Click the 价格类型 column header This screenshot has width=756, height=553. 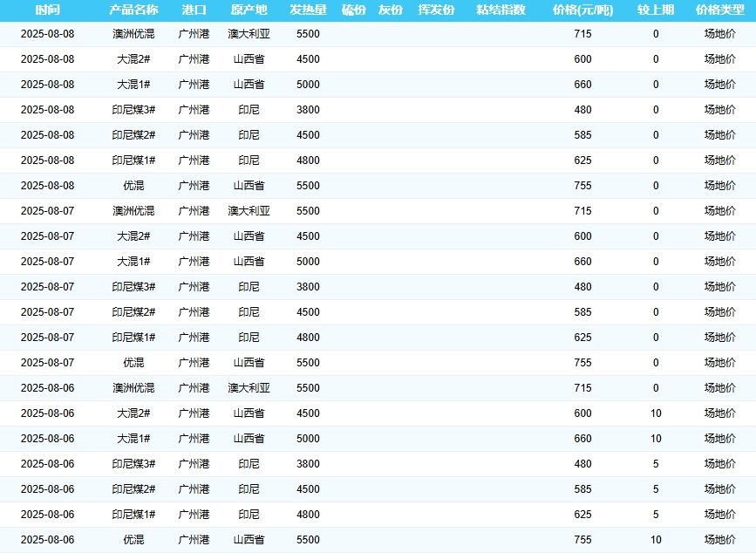tap(719, 10)
